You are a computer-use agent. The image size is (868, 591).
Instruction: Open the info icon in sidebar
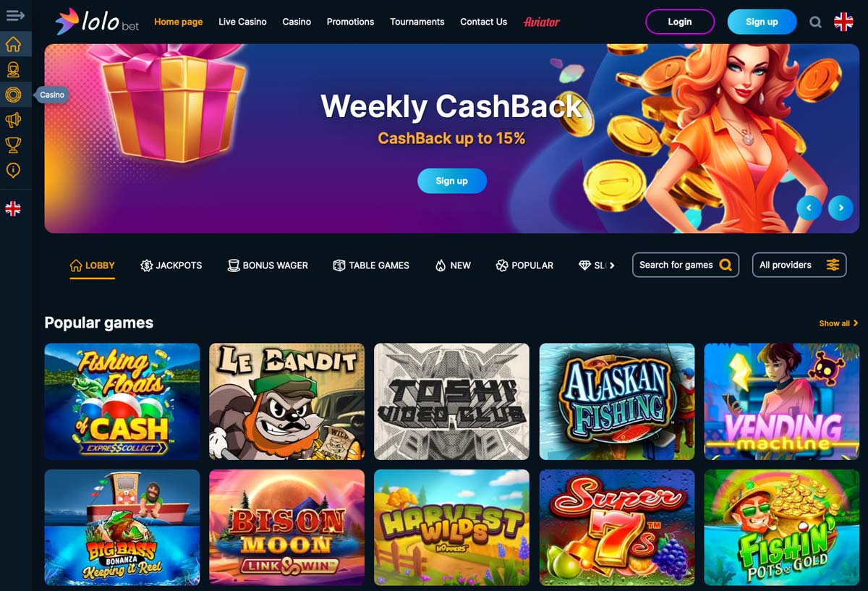13,171
